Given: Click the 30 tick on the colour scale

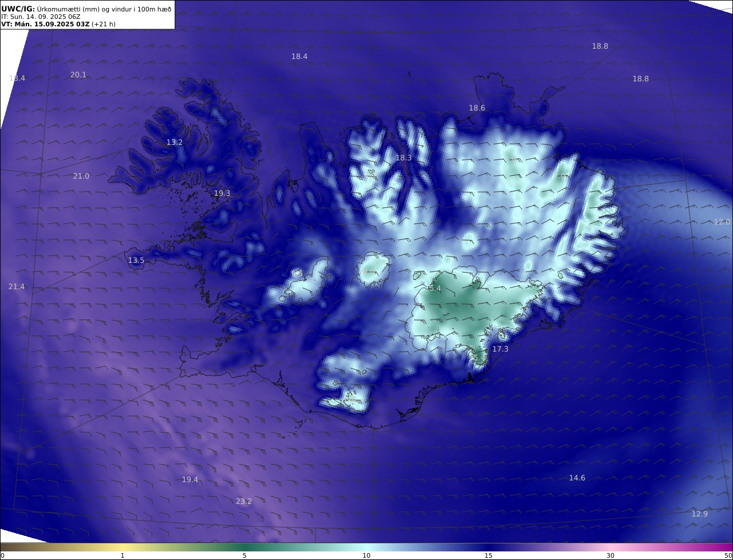Looking at the screenshot, I should point(610,555).
